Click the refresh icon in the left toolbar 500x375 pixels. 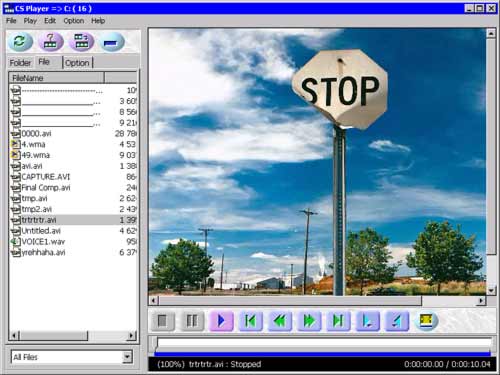pos(20,42)
